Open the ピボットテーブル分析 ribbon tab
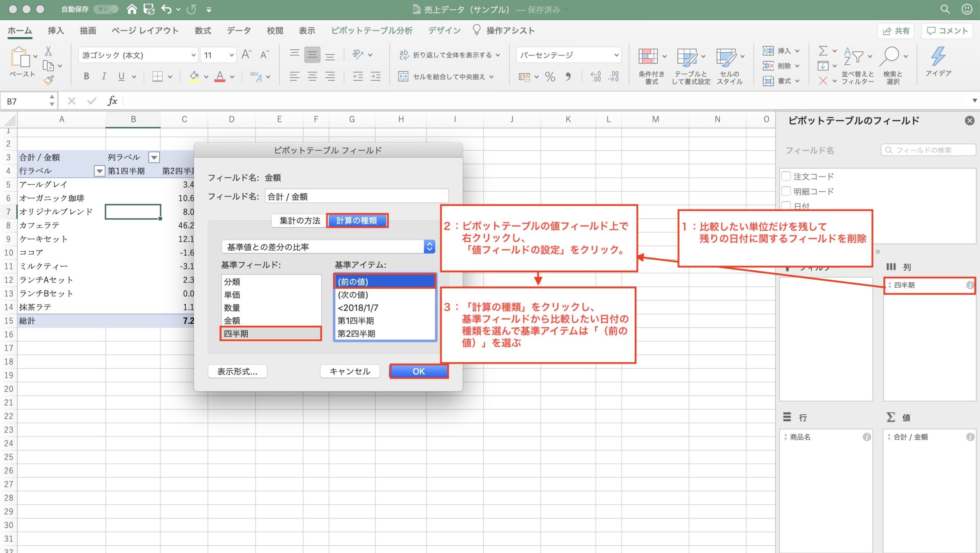The height and width of the screenshot is (553, 980). (x=372, y=31)
